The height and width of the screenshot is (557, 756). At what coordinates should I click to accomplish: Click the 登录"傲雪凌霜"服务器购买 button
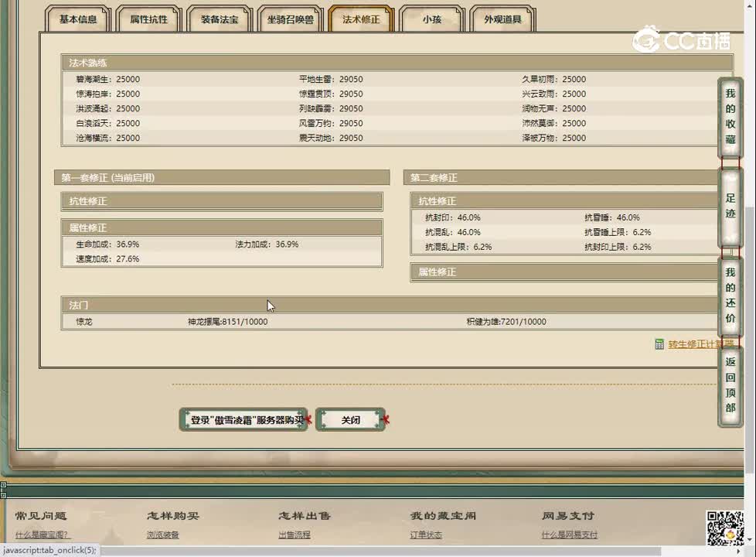click(243, 420)
